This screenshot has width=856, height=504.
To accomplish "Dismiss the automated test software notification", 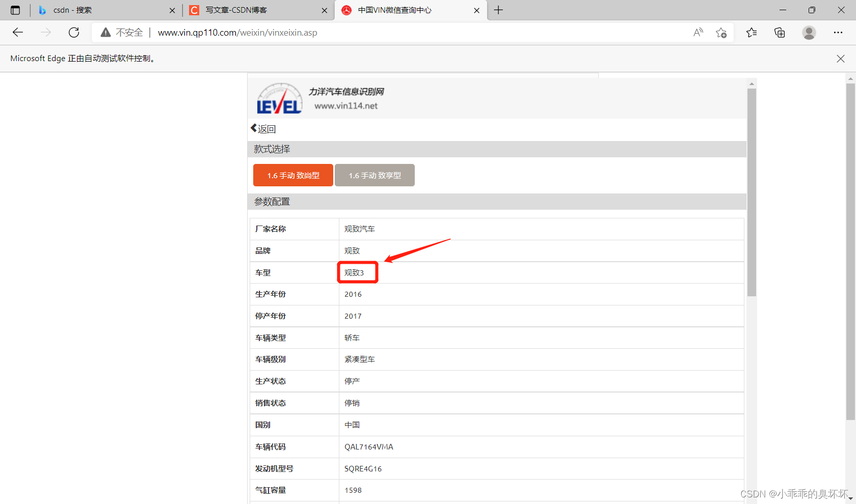I will click(841, 59).
